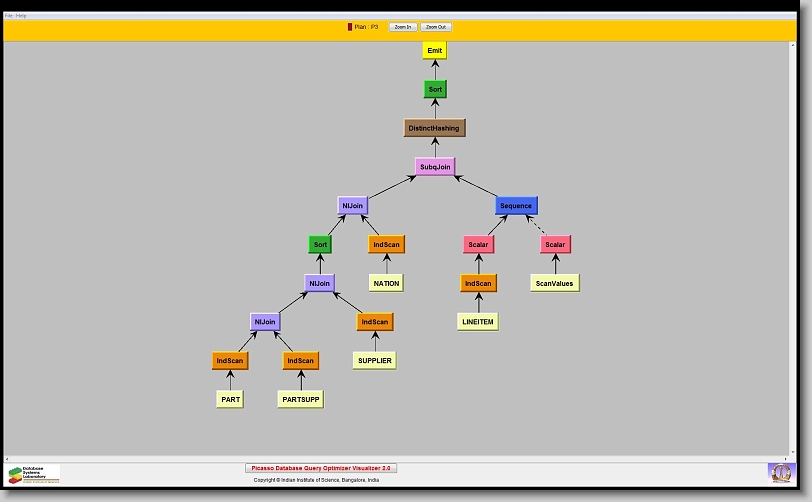Click the brown DistinctHashing operator node
812x502 pixels.
pyautogui.click(x=435, y=128)
